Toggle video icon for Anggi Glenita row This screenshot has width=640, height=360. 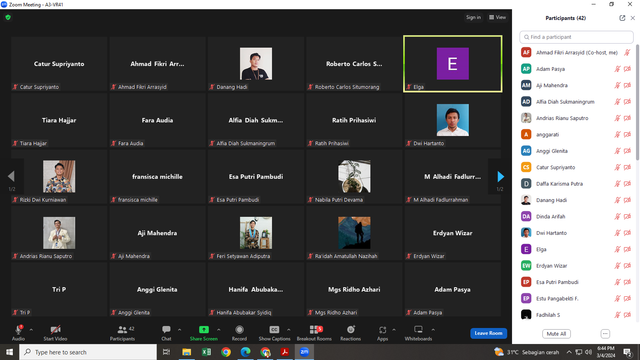point(627,151)
